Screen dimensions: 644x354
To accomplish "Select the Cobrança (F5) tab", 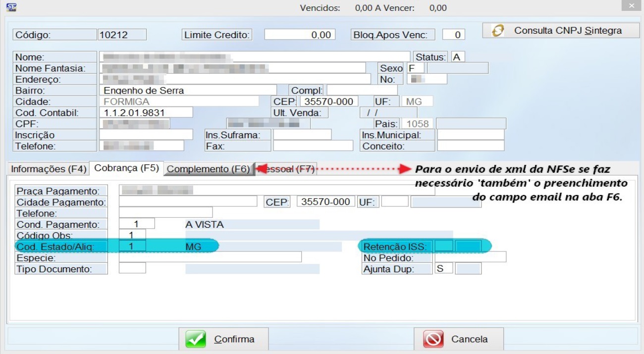I will click(126, 168).
